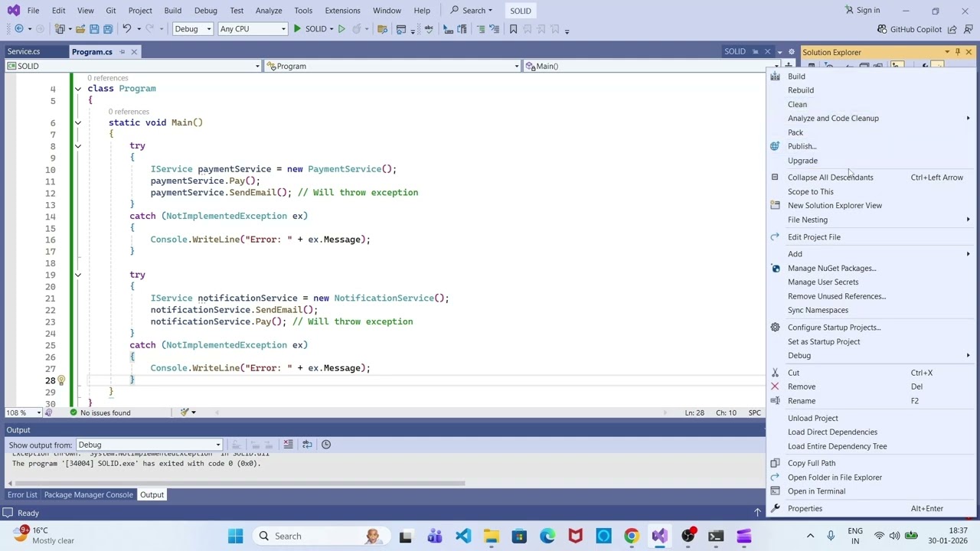
Task: Expand Analyze and Code Cleanup submenu
Action: pos(871,119)
